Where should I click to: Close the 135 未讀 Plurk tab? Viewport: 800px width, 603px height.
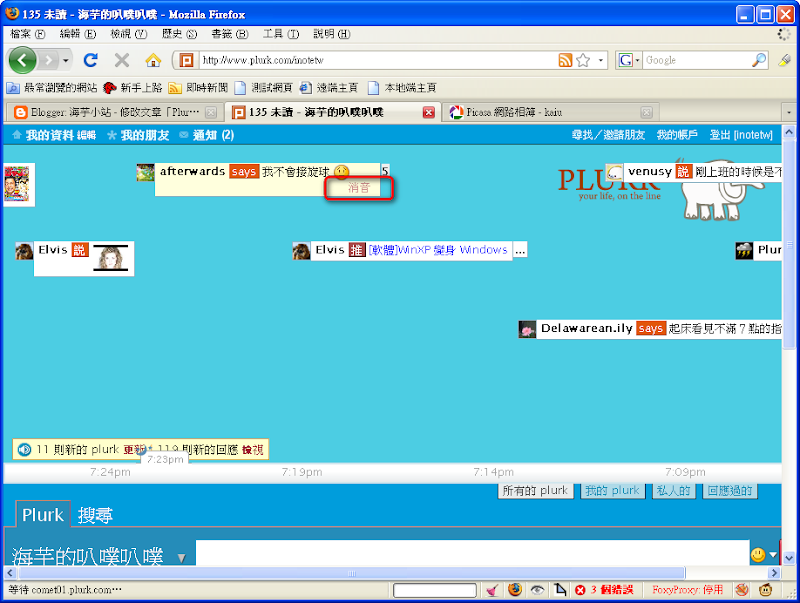pos(429,112)
